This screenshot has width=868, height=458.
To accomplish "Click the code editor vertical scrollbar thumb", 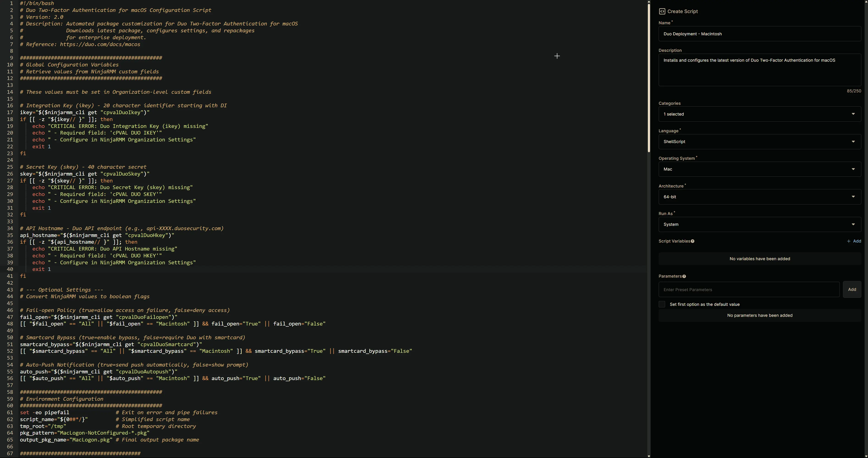I will [649, 78].
